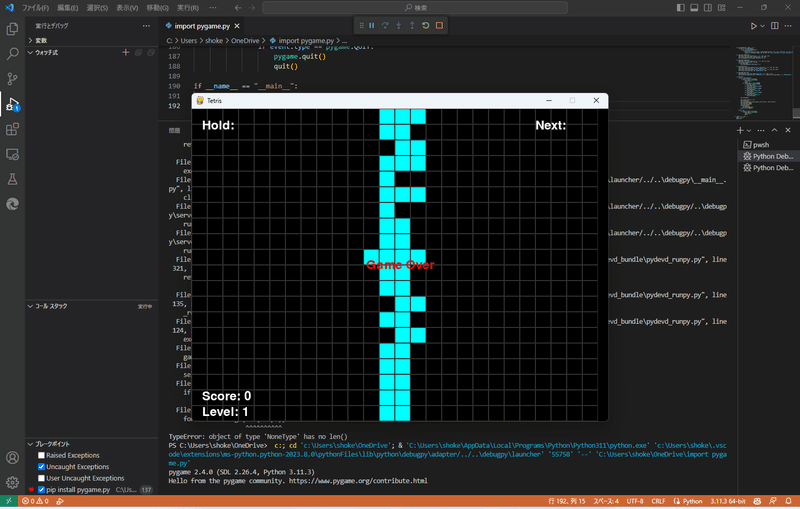The height and width of the screenshot is (509, 800).
Task: Click the 3.11.3 64-bit interpreter selector
Action: [x=728, y=501]
